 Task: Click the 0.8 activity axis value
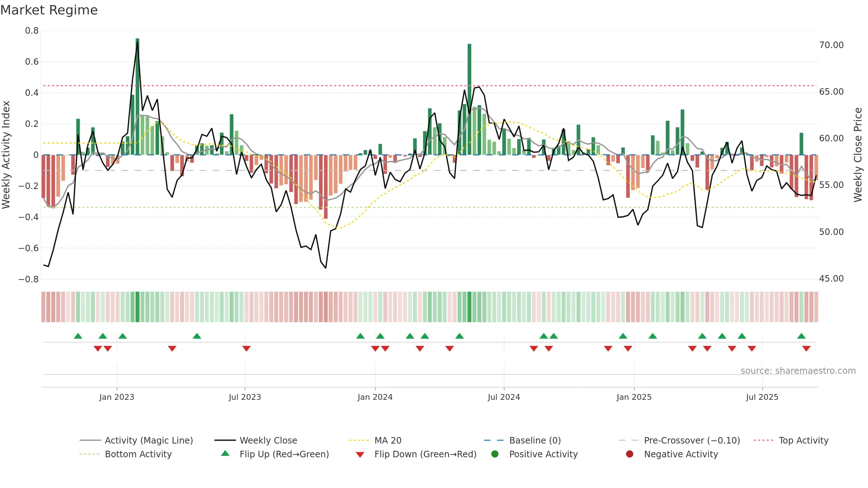[32, 31]
